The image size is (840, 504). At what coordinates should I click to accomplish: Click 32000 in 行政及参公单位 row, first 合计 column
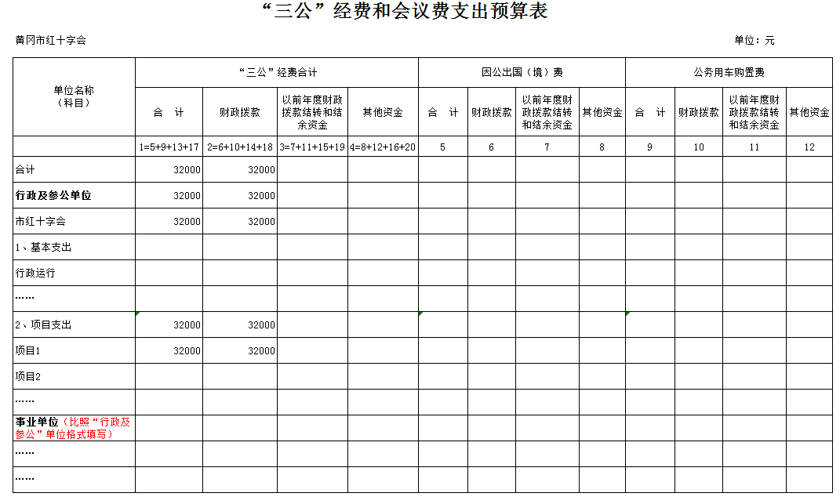pos(187,195)
